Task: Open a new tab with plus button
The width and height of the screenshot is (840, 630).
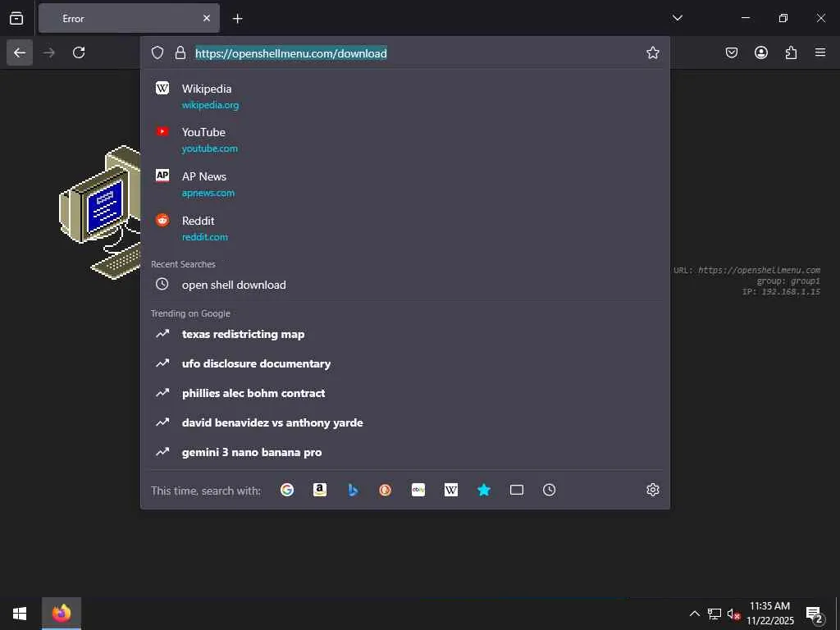Action: (238, 19)
